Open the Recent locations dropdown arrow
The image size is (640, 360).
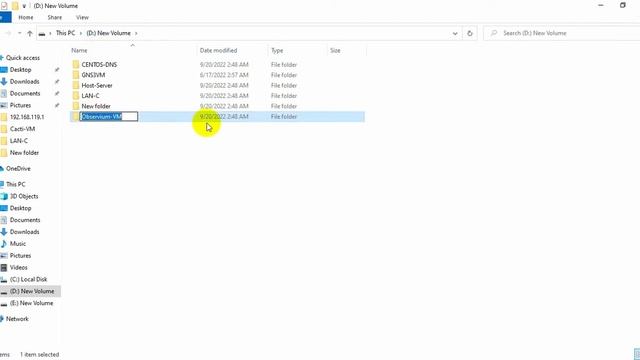point(20,33)
